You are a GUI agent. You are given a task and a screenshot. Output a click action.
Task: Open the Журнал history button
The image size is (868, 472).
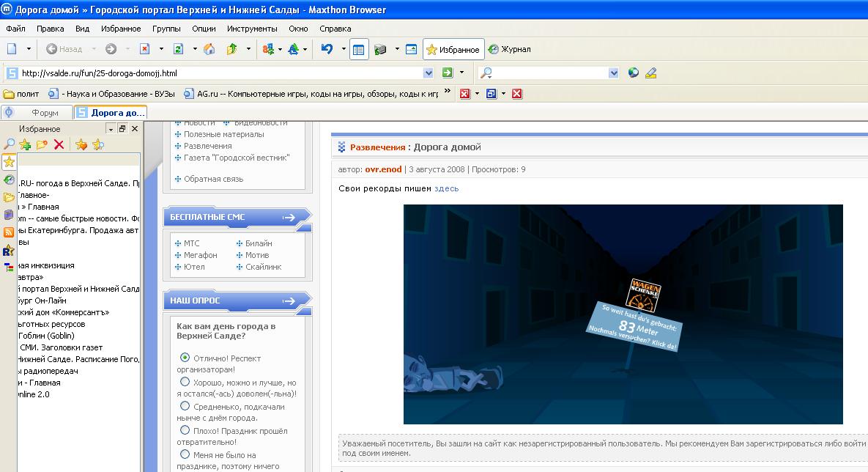coord(510,50)
